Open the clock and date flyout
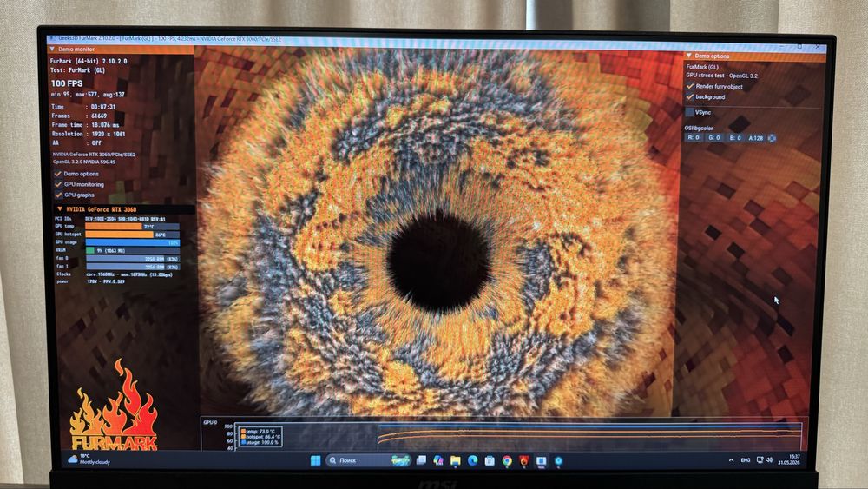This screenshot has width=868, height=489. (789, 459)
